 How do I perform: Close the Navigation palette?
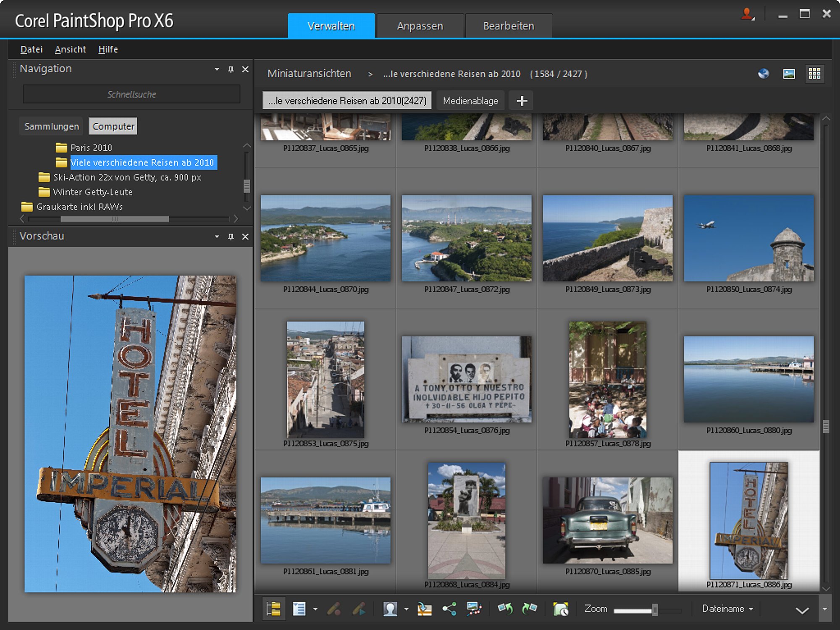pos(245,69)
